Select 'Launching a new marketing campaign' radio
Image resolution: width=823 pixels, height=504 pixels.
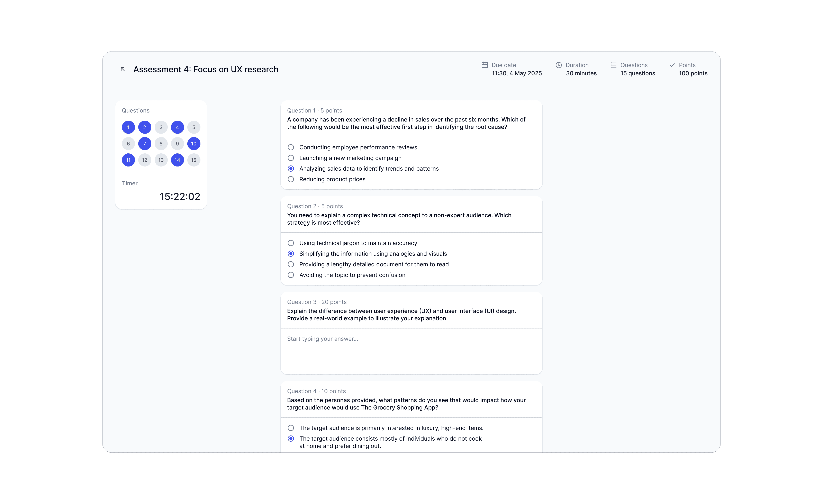[291, 158]
